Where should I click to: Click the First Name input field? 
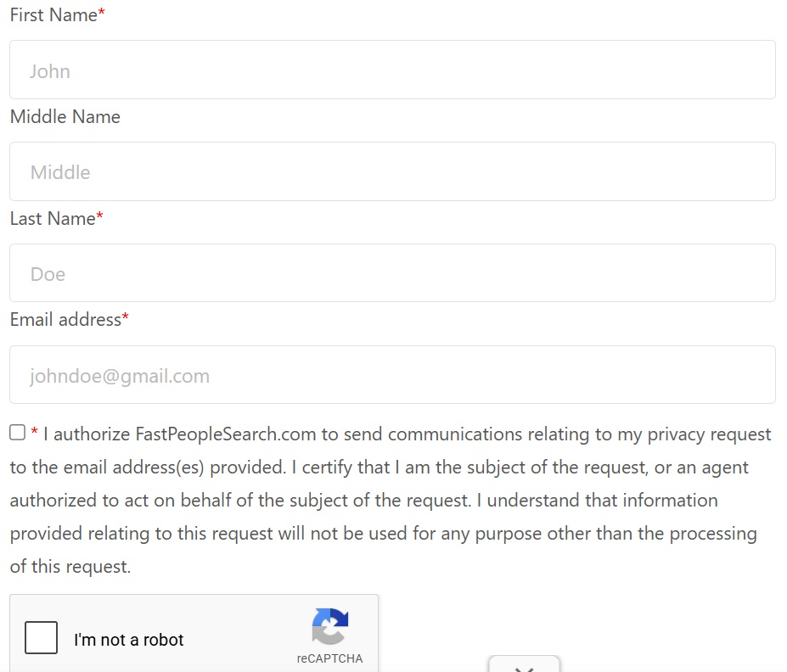pyautogui.click(x=392, y=70)
